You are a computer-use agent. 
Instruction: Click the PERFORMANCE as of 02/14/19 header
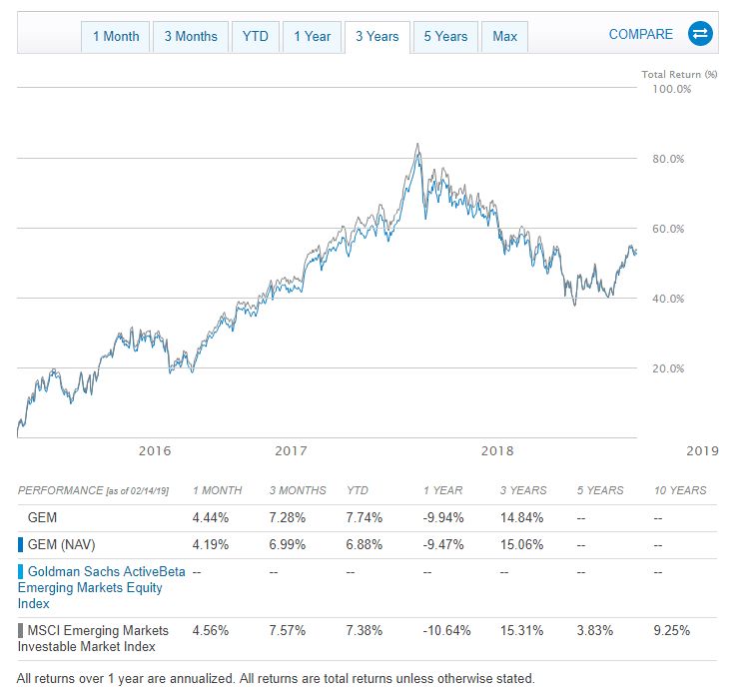[x=93, y=490]
